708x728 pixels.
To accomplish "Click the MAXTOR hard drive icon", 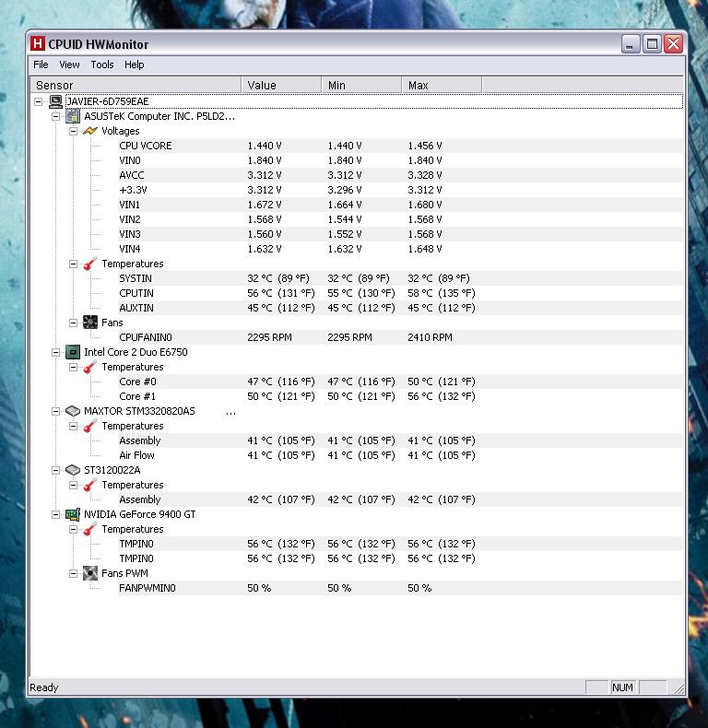I will click(x=73, y=411).
